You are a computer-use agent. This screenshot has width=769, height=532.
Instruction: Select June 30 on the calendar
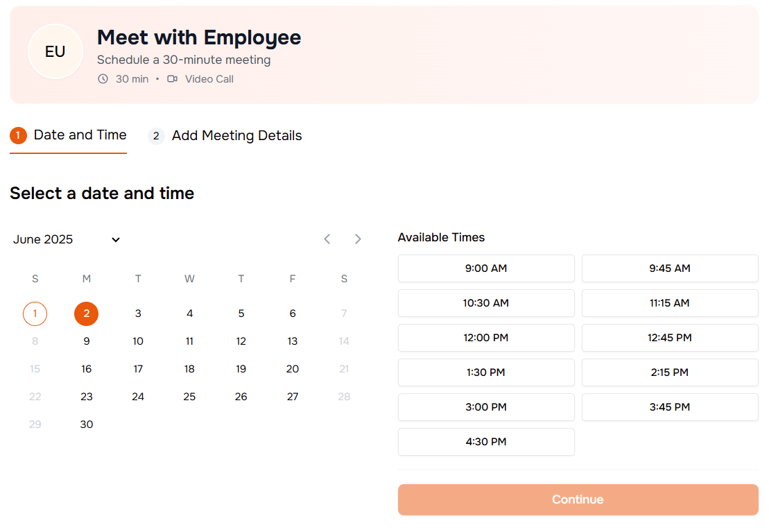(86, 424)
